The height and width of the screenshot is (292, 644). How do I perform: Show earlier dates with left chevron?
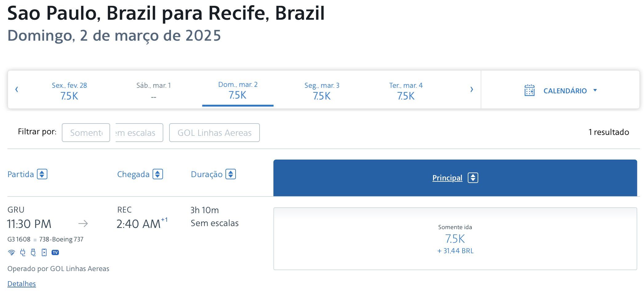point(17,89)
